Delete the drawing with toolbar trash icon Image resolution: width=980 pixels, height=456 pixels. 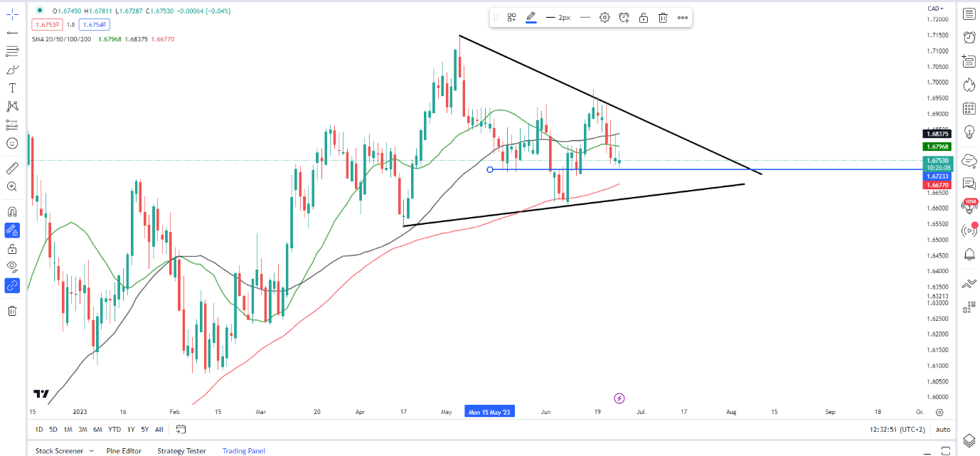[663, 18]
